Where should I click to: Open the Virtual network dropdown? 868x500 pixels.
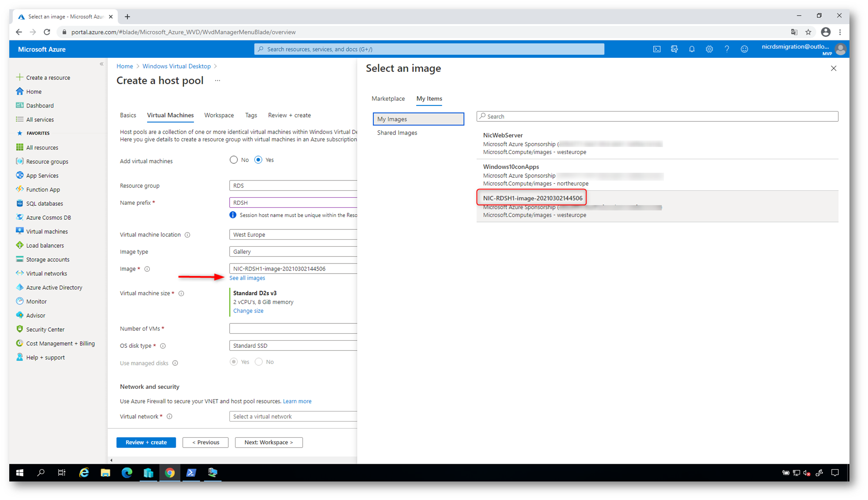(293, 417)
